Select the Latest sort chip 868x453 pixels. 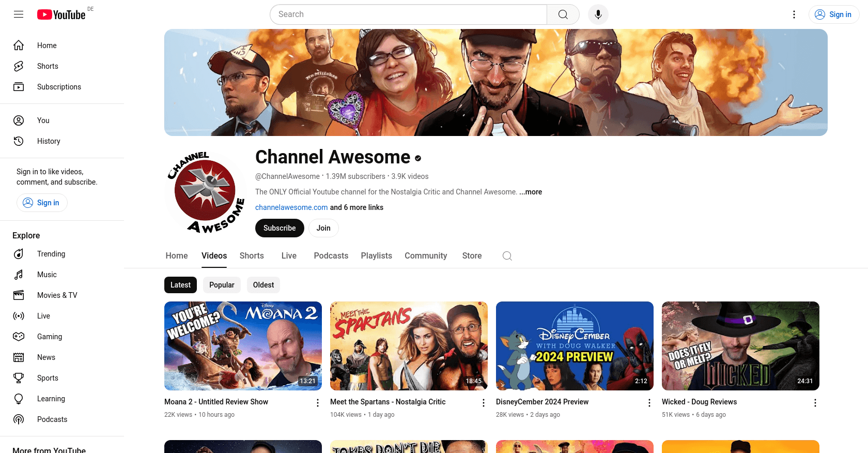click(x=180, y=285)
